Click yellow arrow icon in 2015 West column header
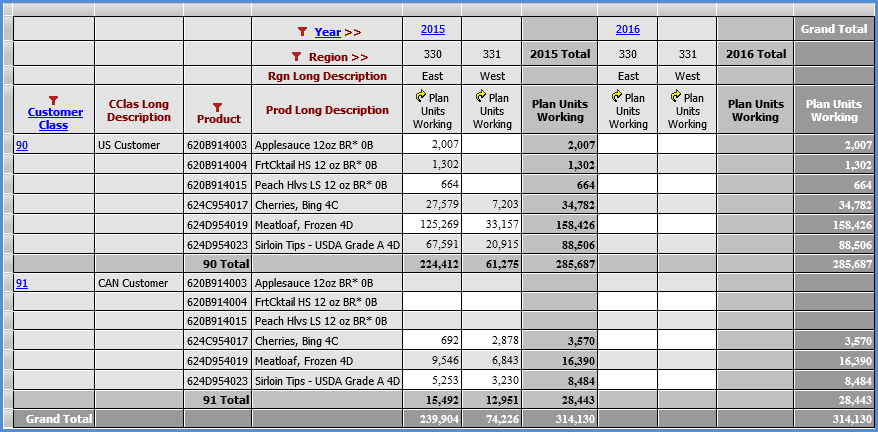The width and height of the screenshot is (878, 432). point(481,97)
